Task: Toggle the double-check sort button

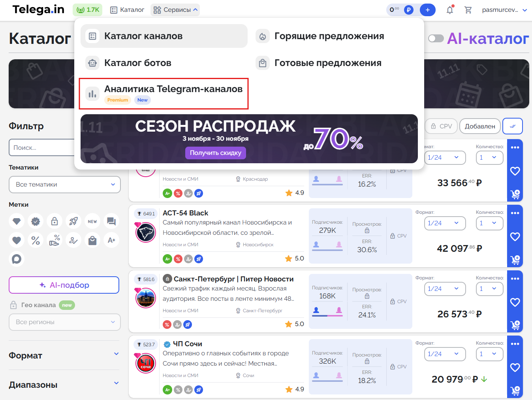Action: click(x=513, y=126)
